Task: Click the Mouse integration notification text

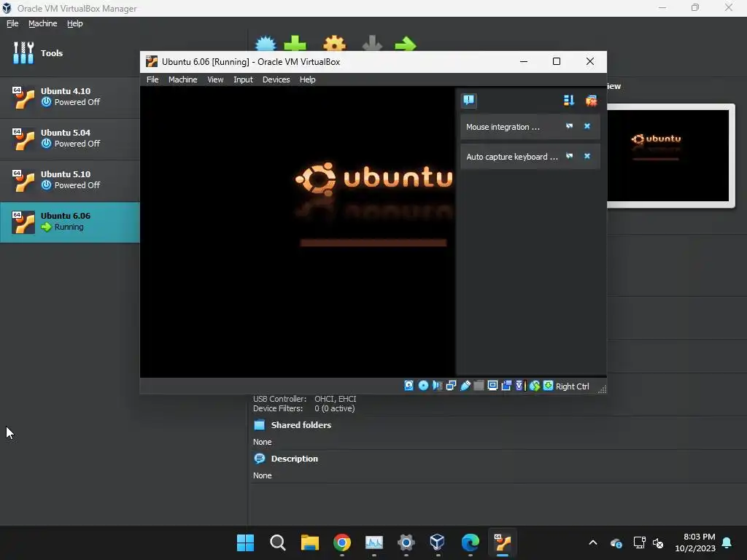Action: (x=503, y=127)
